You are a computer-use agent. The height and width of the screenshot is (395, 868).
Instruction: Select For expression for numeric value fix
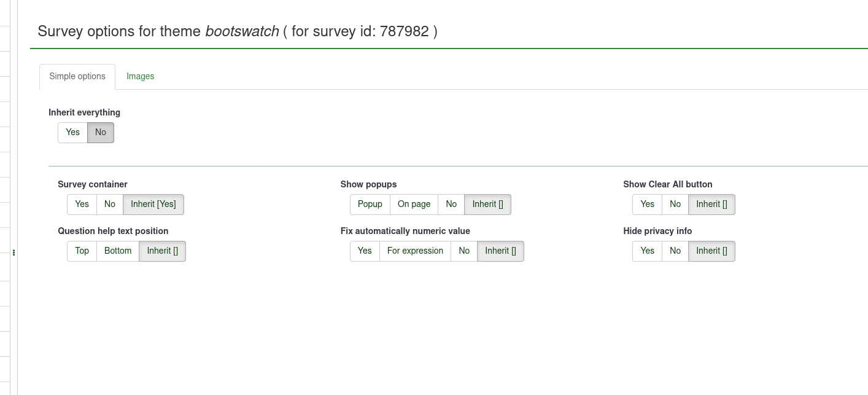pos(415,251)
